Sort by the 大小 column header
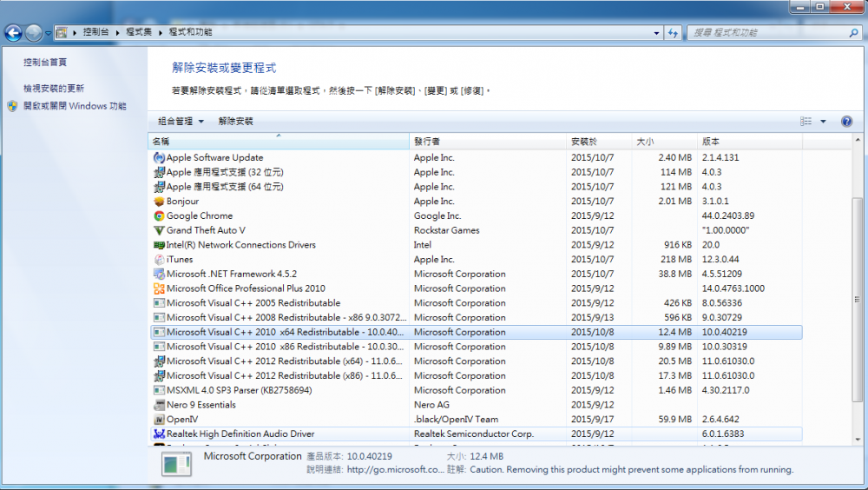The image size is (868, 490). click(x=665, y=142)
